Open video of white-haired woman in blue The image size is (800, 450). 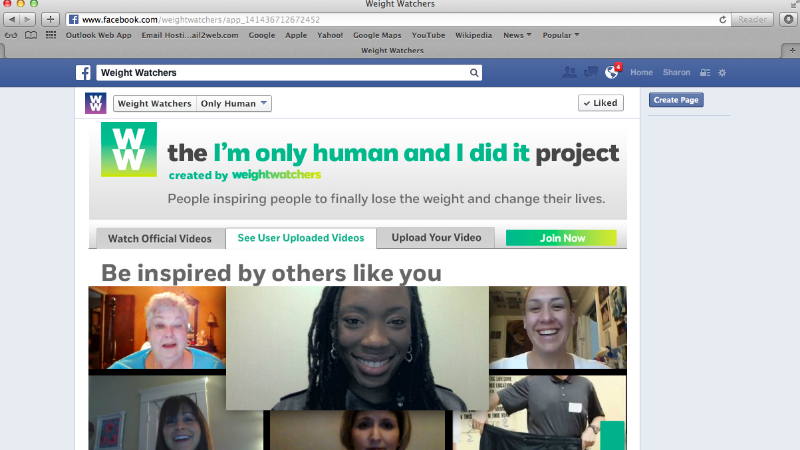coord(157,328)
